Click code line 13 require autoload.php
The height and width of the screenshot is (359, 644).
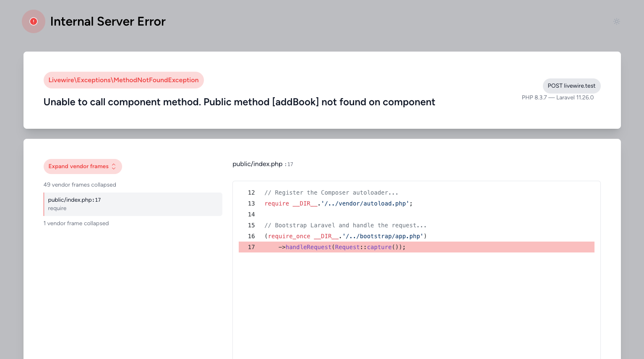pyautogui.click(x=339, y=203)
